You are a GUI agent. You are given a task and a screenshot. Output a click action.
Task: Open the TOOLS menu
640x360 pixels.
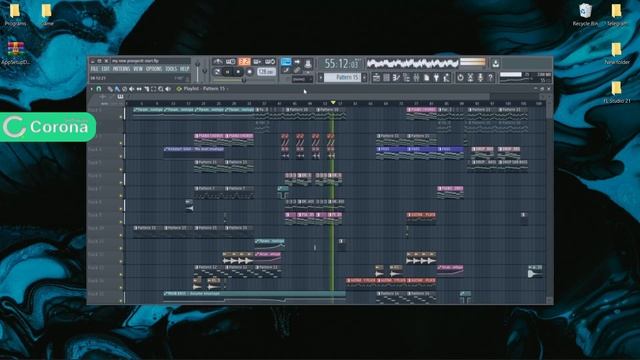171,69
